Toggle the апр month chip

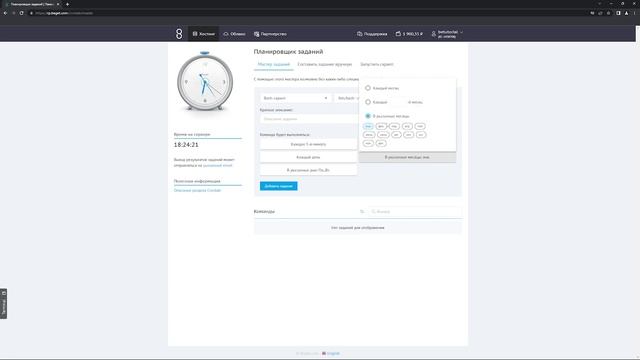(407, 126)
